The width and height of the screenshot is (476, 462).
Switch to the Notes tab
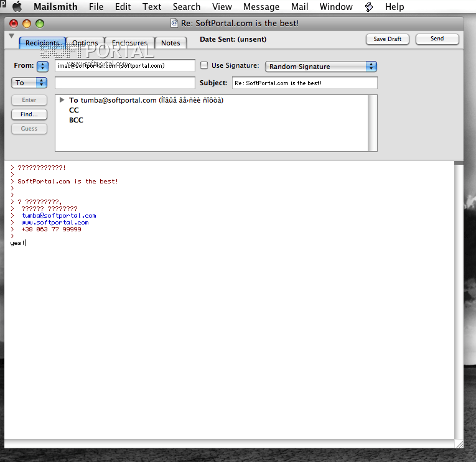(170, 43)
